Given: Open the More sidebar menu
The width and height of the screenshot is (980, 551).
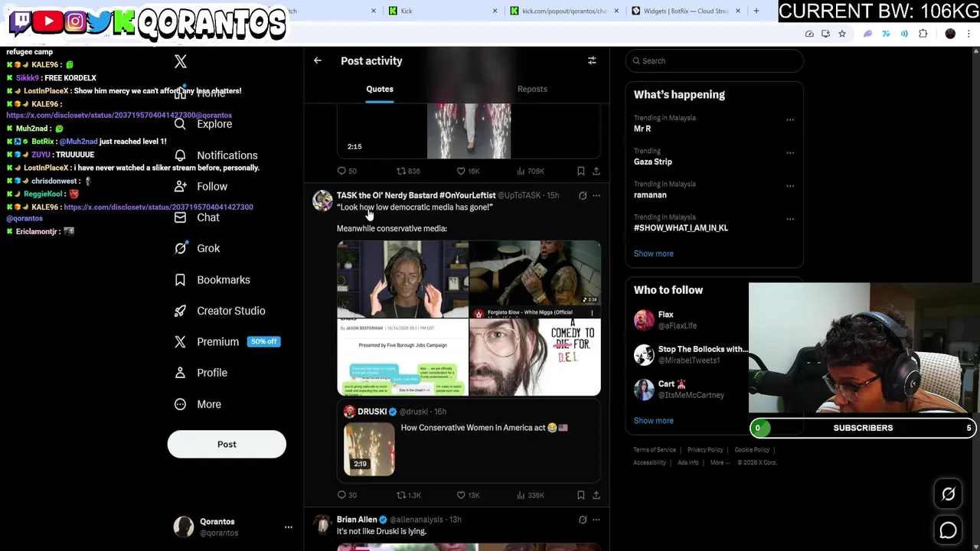Looking at the screenshot, I should tap(198, 404).
